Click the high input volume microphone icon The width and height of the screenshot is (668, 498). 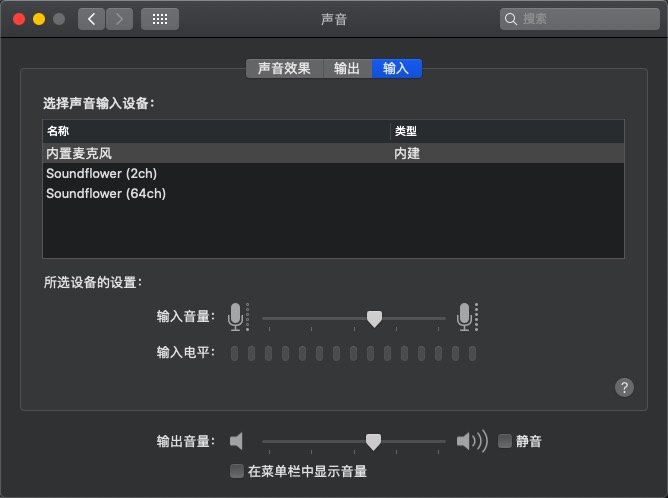(467, 317)
